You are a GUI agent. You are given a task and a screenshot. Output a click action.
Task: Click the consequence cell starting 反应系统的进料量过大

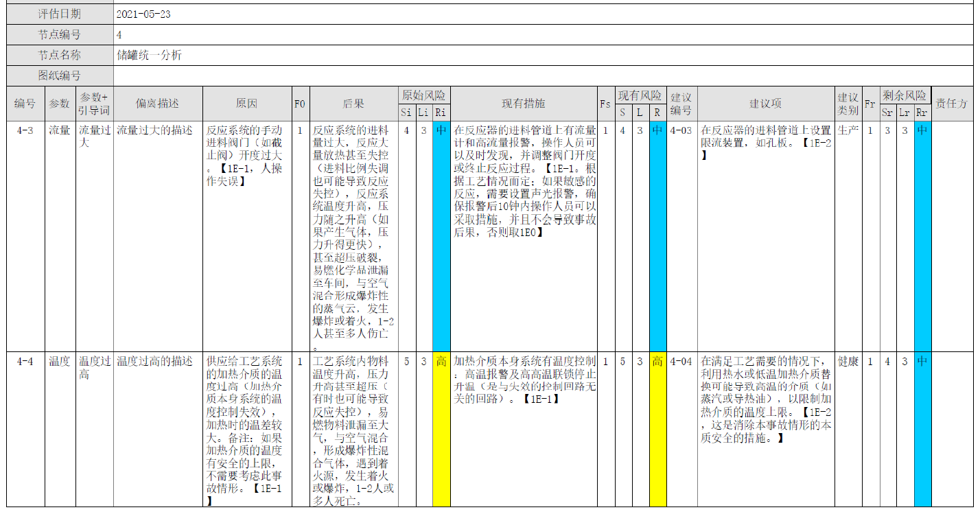click(x=353, y=236)
